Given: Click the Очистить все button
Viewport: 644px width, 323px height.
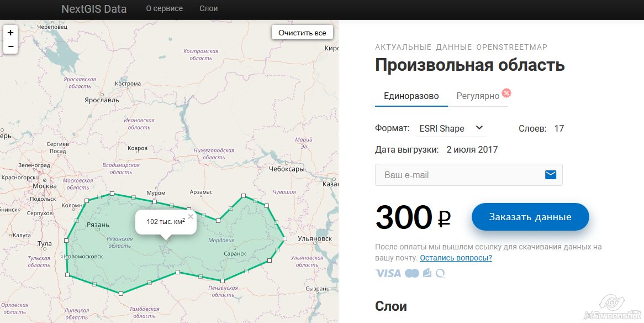Looking at the screenshot, I should [x=302, y=33].
